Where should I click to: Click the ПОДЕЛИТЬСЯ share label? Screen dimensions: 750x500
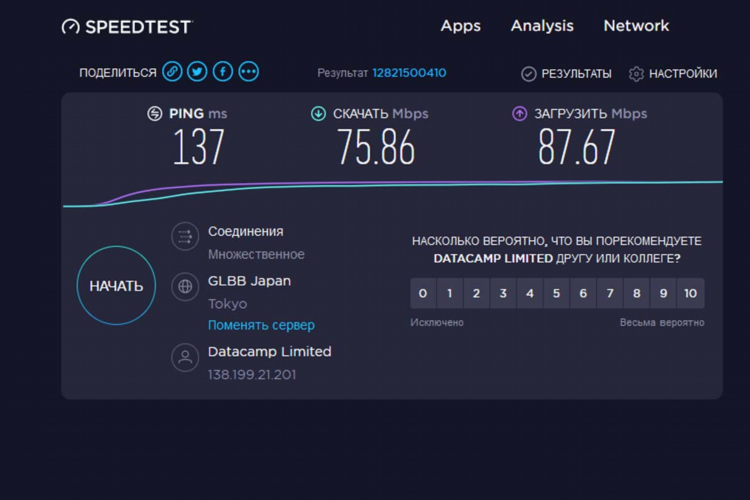[x=118, y=73]
